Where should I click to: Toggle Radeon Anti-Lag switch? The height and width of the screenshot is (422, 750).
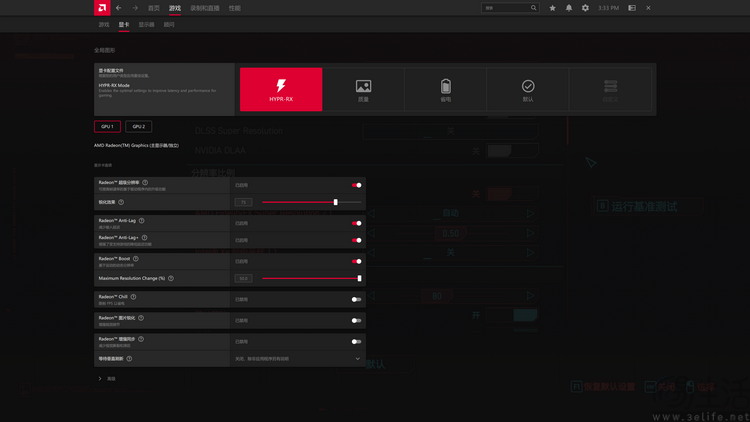[356, 223]
